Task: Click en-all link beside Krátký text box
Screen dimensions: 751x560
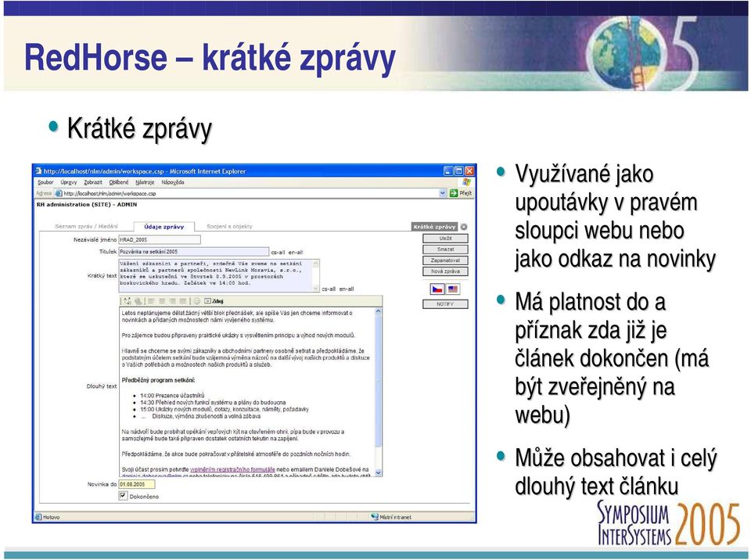Action: click(x=347, y=289)
